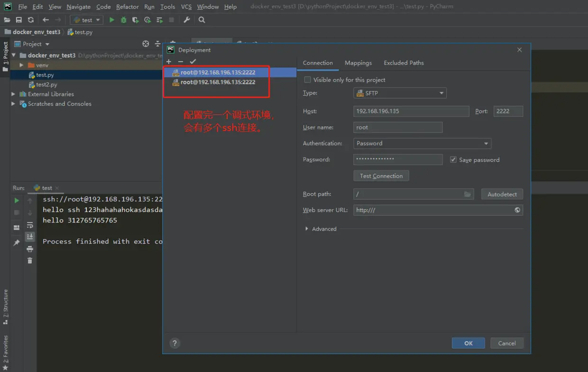This screenshot has height=372, width=588.
Task: Open the Authentication Password dropdown
Action: click(x=423, y=143)
